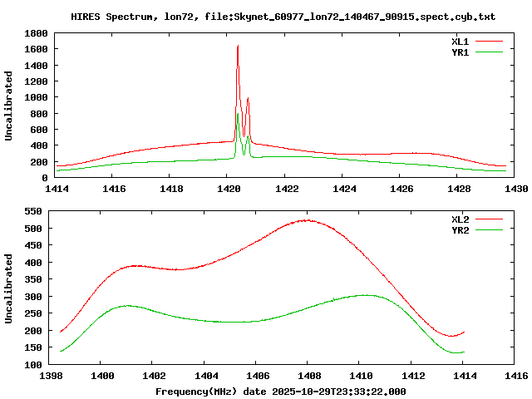Click the 1000 y-axis tick label
The width and height of the screenshot is (532, 399).
(x=36, y=97)
